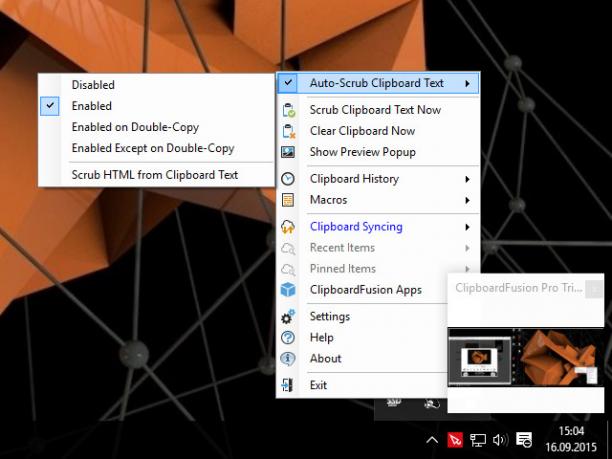Choose Enabled on Double-Copy
This screenshot has height=459, width=612.
157,127
